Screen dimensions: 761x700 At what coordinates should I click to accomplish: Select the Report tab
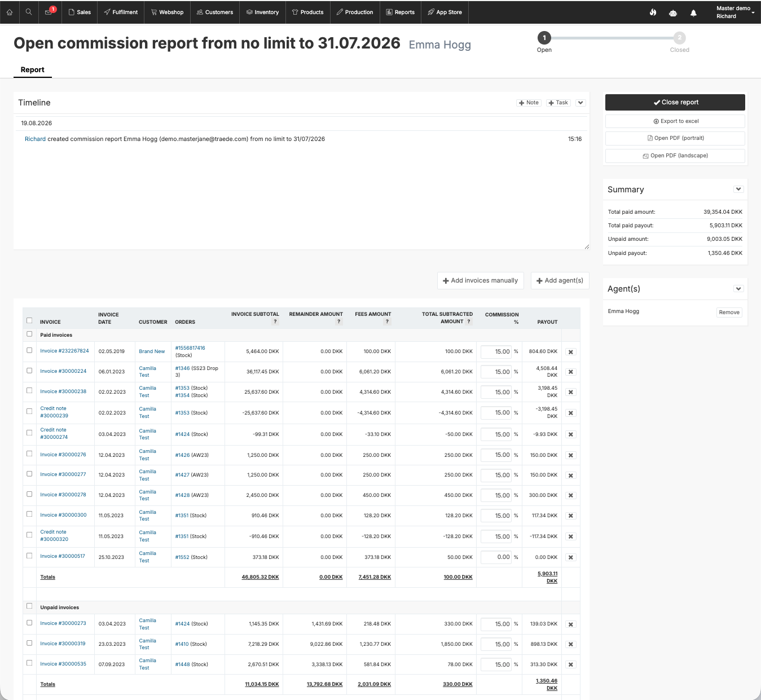32,70
